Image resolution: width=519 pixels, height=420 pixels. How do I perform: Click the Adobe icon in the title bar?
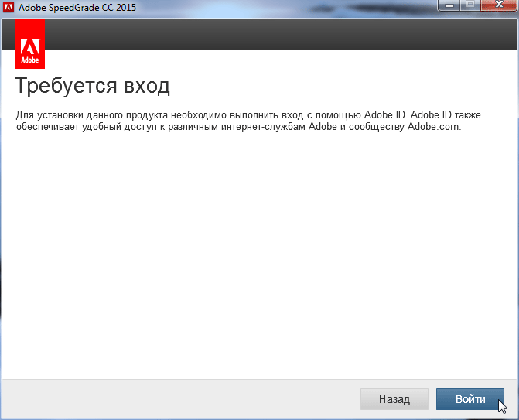coord(9,7)
